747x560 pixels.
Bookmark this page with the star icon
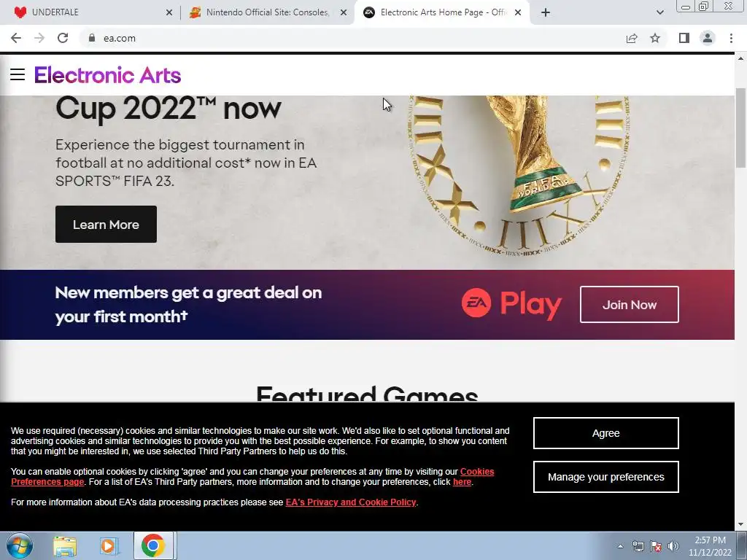(655, 38)
